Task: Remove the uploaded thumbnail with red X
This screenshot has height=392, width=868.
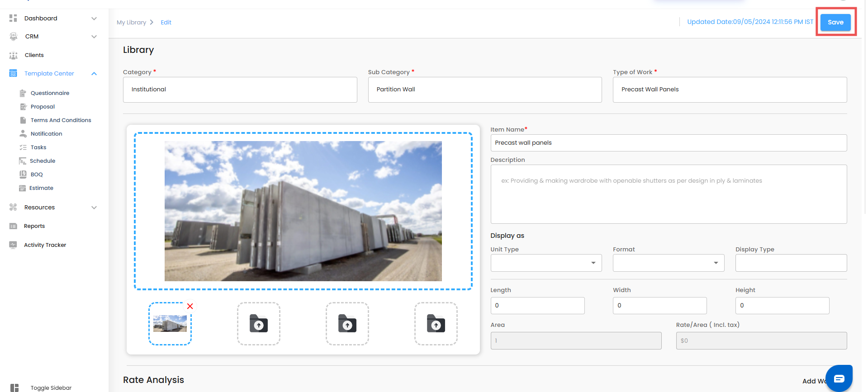Action: click(x=190, y=306)
